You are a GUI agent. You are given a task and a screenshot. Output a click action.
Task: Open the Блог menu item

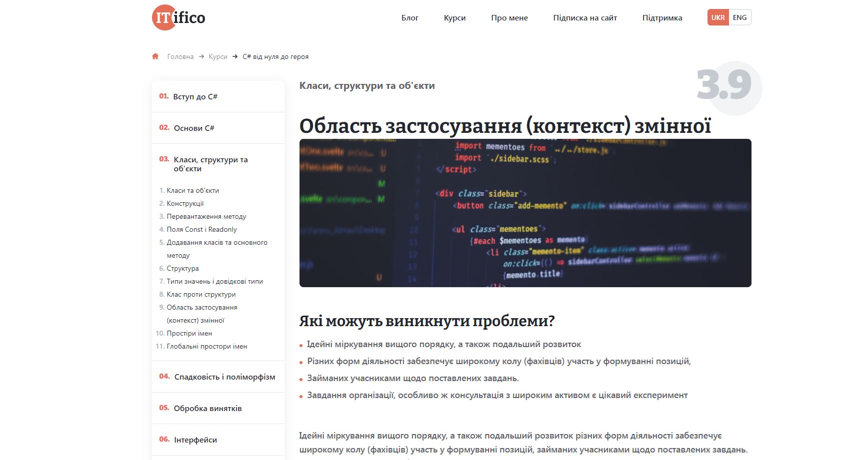coord(409,17)
